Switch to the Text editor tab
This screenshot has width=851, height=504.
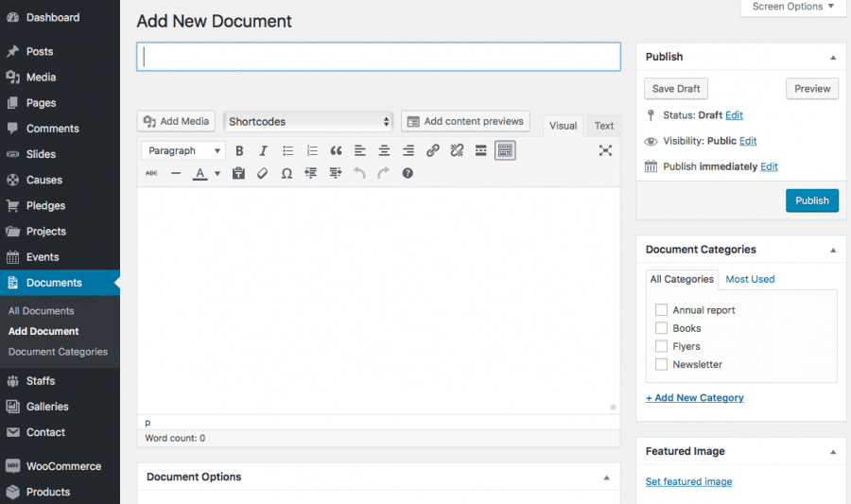tap(603, 126)
